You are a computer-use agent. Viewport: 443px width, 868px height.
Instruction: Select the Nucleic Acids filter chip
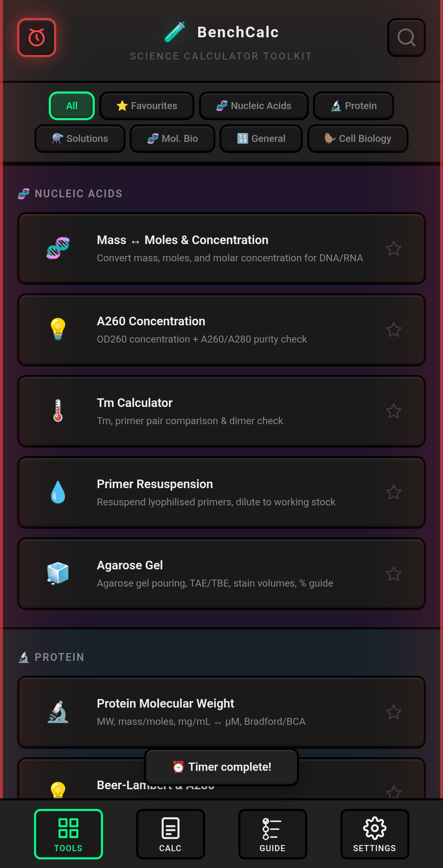click(253, 106)
